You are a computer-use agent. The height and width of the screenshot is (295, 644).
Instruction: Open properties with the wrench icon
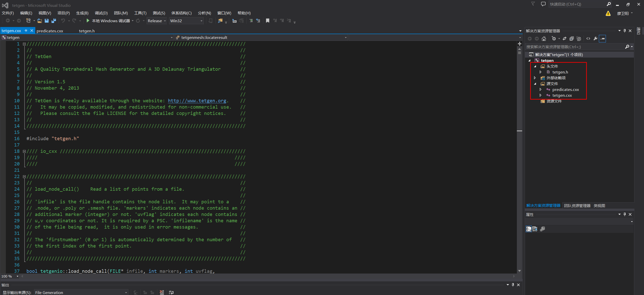pos(595,39)
